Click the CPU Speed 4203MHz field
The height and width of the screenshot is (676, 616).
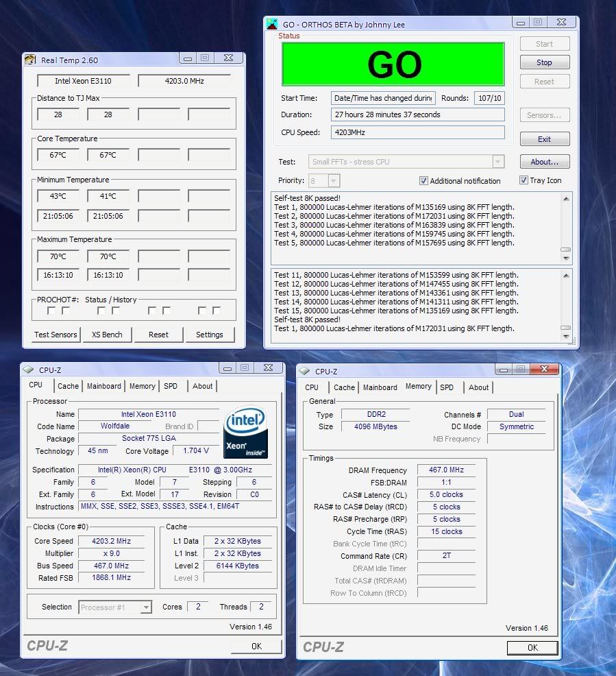point(418,132)
